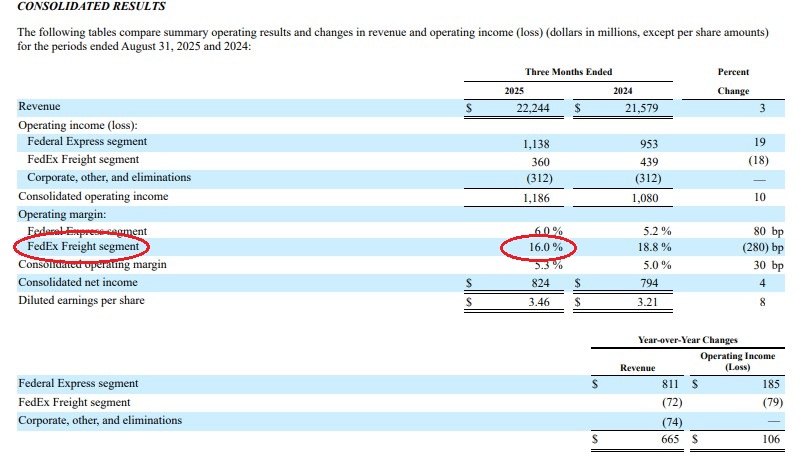This screenshot has height=468, width=798.
Task: Click the "Percent Change" column header
Action: (733, 81)
